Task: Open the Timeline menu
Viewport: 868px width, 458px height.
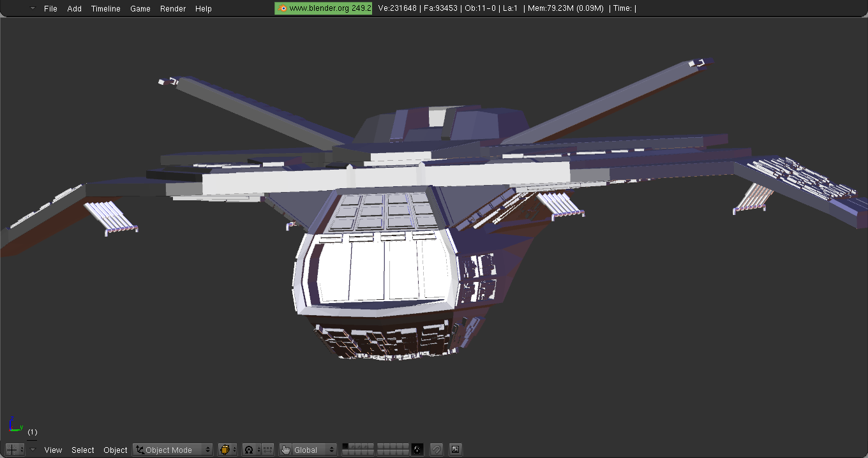Action: (105, 8)
